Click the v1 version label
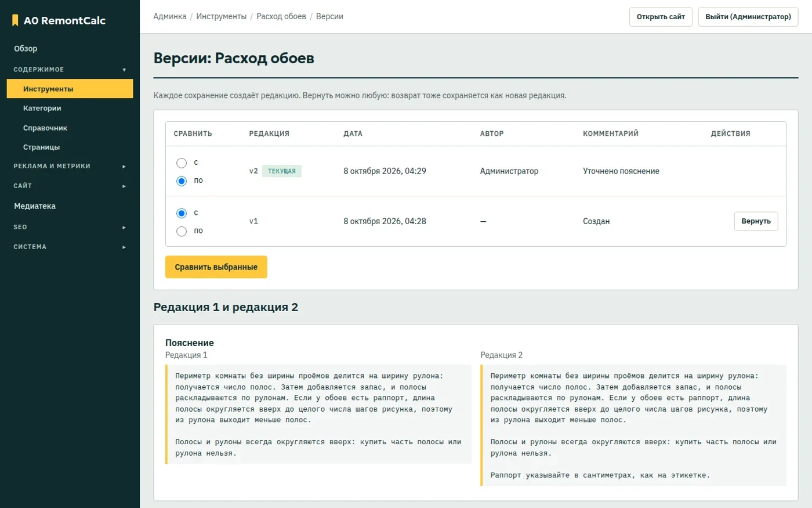 point(253,221)
